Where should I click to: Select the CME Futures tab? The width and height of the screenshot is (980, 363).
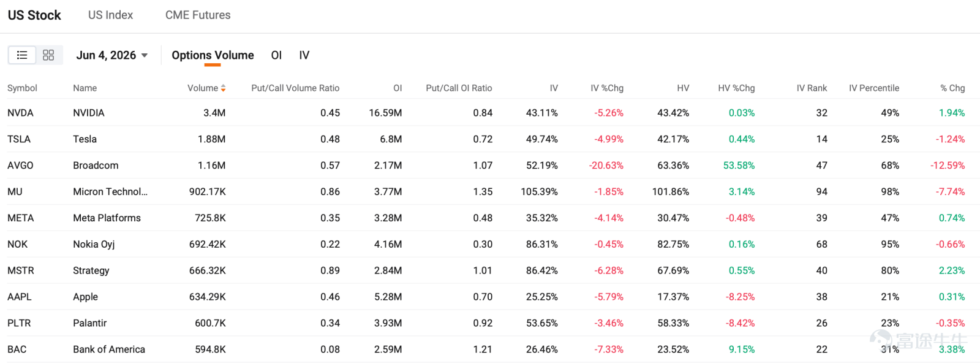click(198, 15)
